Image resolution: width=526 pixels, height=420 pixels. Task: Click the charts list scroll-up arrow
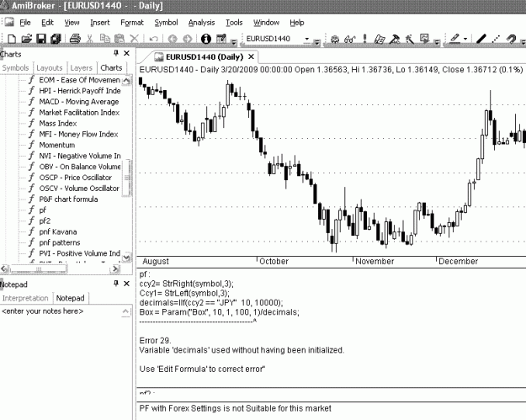[126, 80]
